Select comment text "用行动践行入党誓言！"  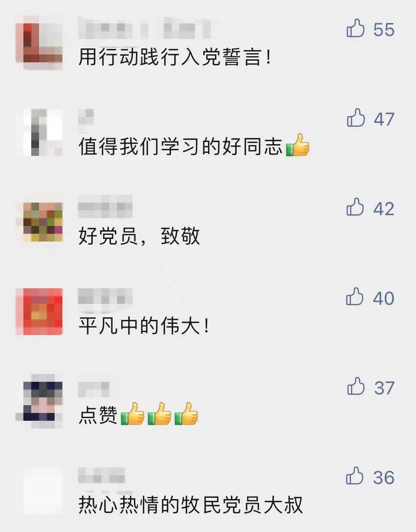pos(176,57)
